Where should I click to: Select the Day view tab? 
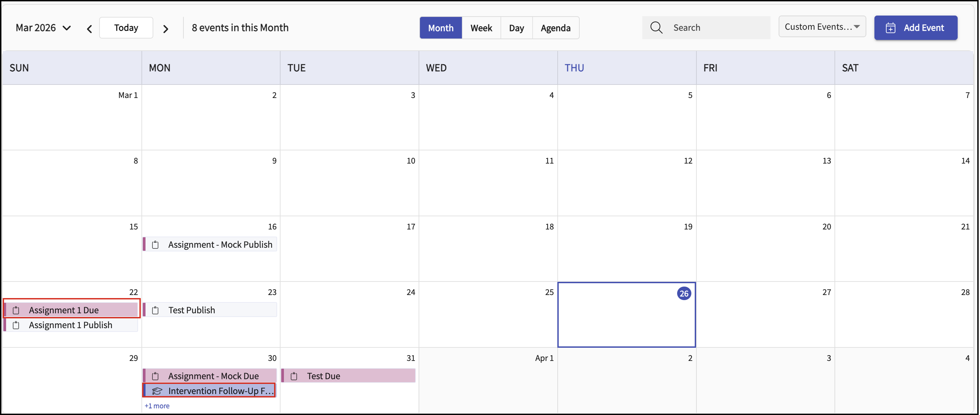pyautogui.click(x=516, y=28)
